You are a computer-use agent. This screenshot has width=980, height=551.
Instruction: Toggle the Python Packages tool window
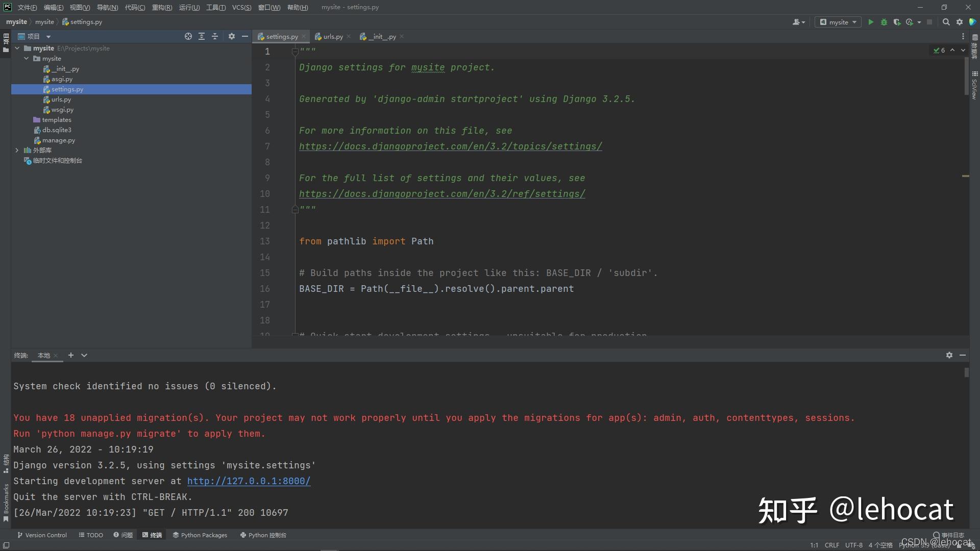tap(200, 535)
